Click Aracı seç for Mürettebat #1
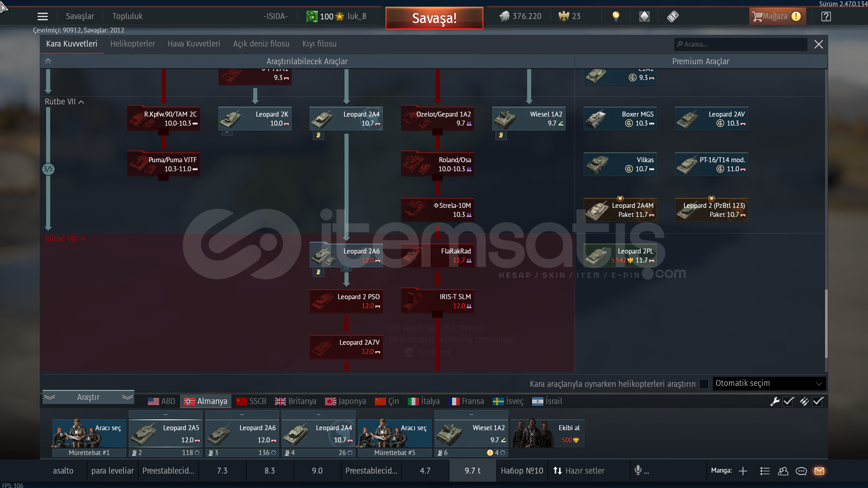 tap(89, 433)
